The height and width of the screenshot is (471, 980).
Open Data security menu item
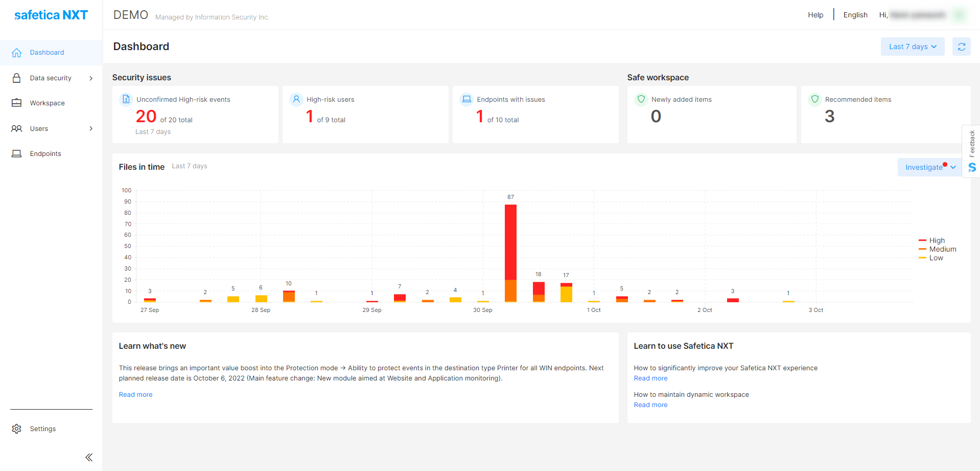click(51, 78)
